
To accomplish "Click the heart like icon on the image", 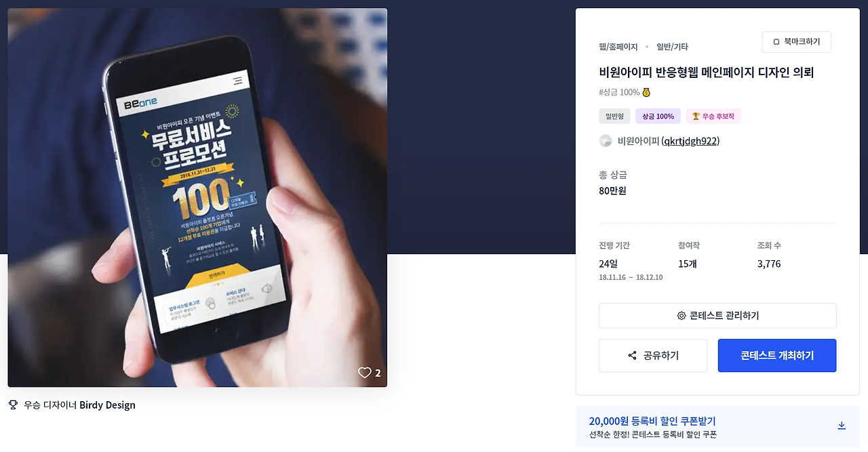I will click(x=365, y=373).
